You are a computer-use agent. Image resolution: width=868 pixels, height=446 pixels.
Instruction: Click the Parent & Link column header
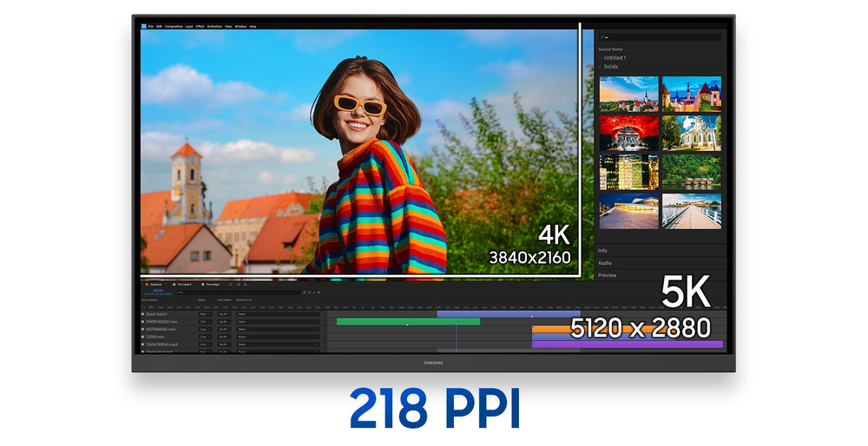point(244,300)
